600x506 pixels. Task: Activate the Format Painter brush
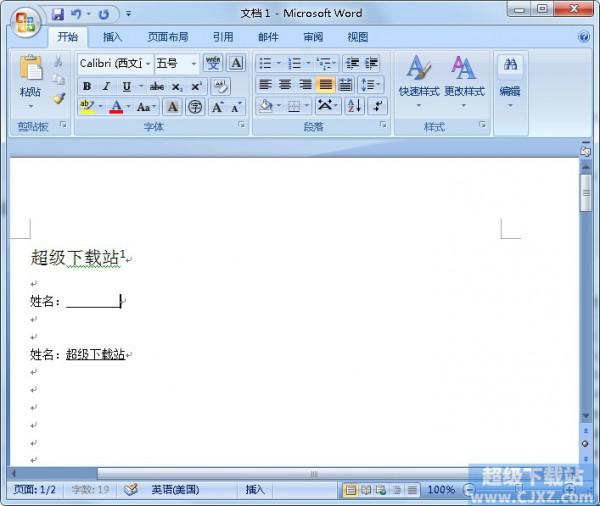pos(59,98)
